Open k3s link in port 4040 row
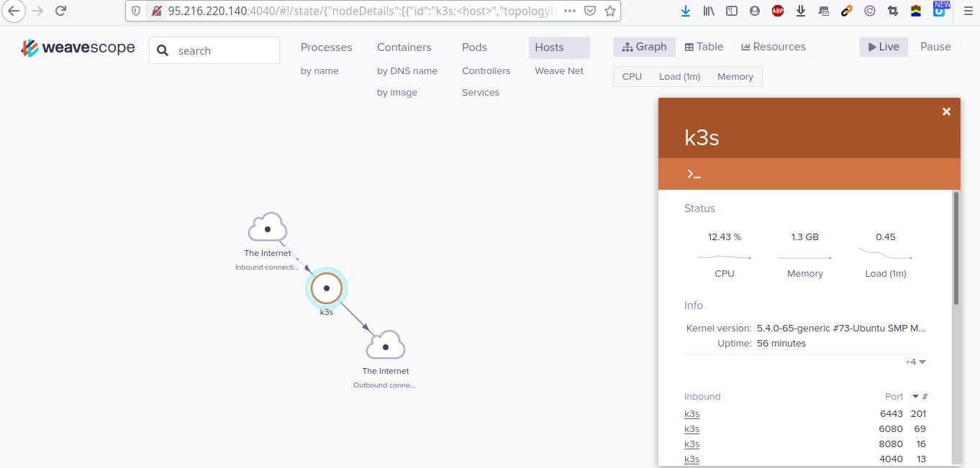980x468 pixels. point(691,459)
